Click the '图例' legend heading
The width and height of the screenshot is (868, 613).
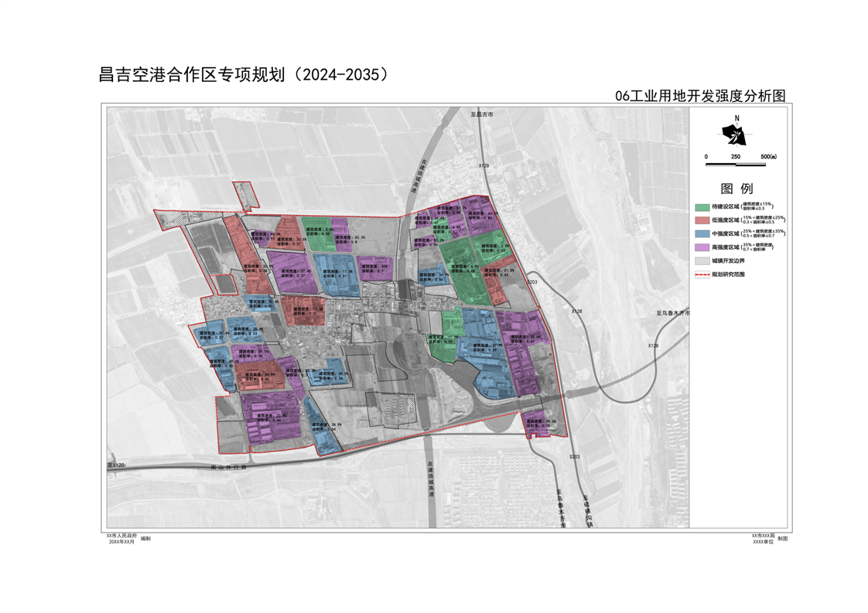pyautogui.click(x=736, y=189)
